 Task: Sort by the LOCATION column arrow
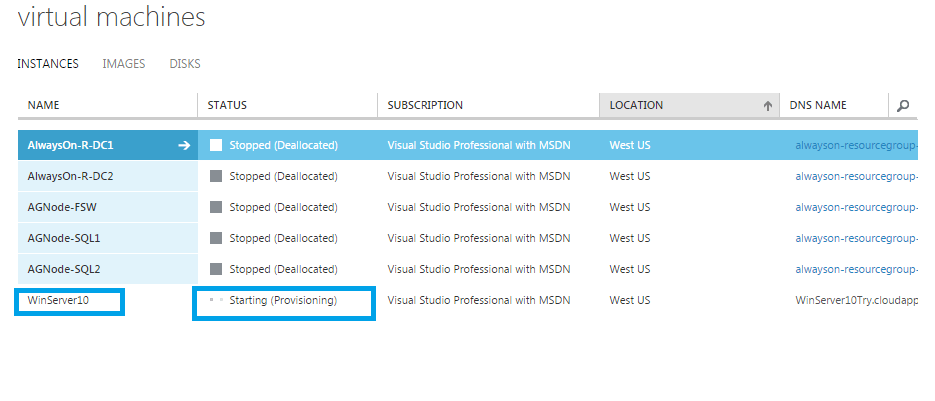point(768,105)
